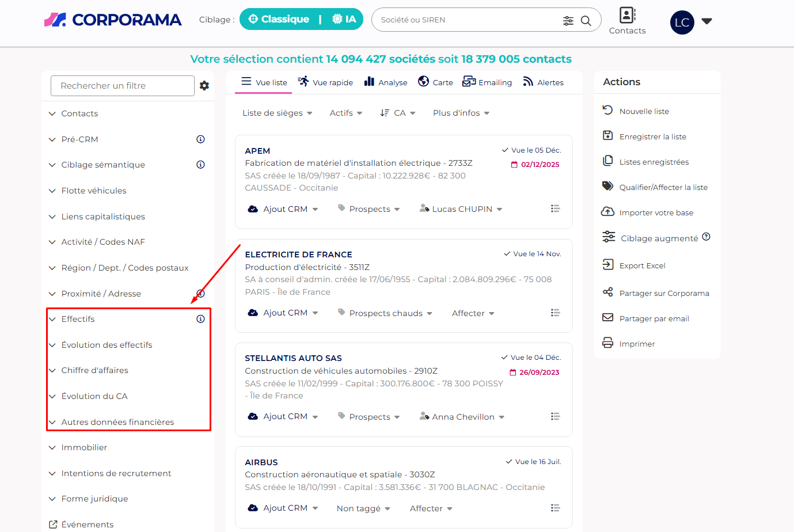The image size is (794, 532).
Task: Expand the Chiffre d'affaires filter
Action: click(94, 370)
